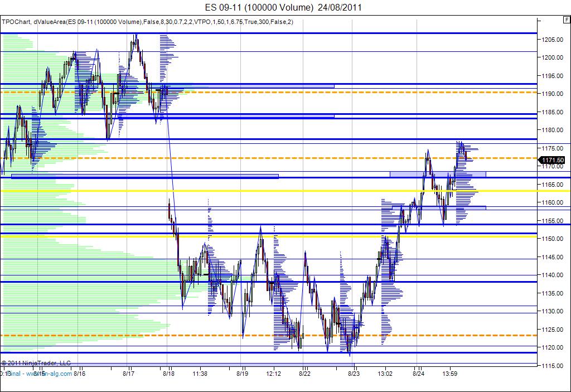Click the F button in chart corner
The height and width of the screenshot is (392, 571).
pos(567,20)
